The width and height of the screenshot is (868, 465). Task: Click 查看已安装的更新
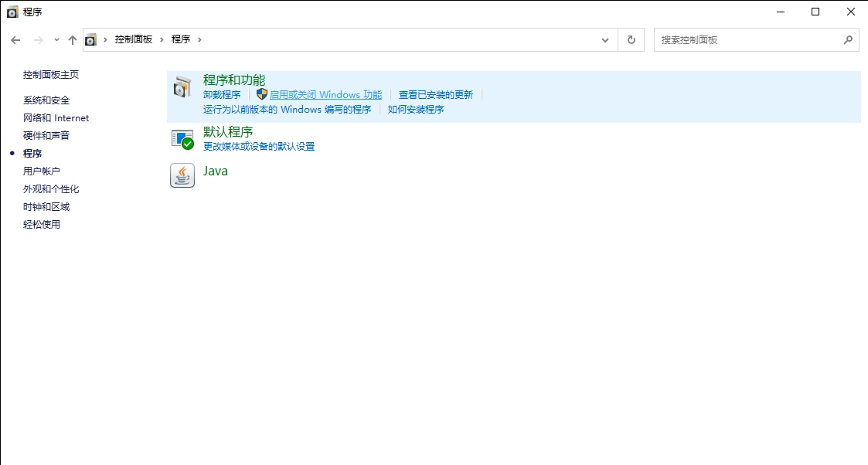tap(438, 94)
